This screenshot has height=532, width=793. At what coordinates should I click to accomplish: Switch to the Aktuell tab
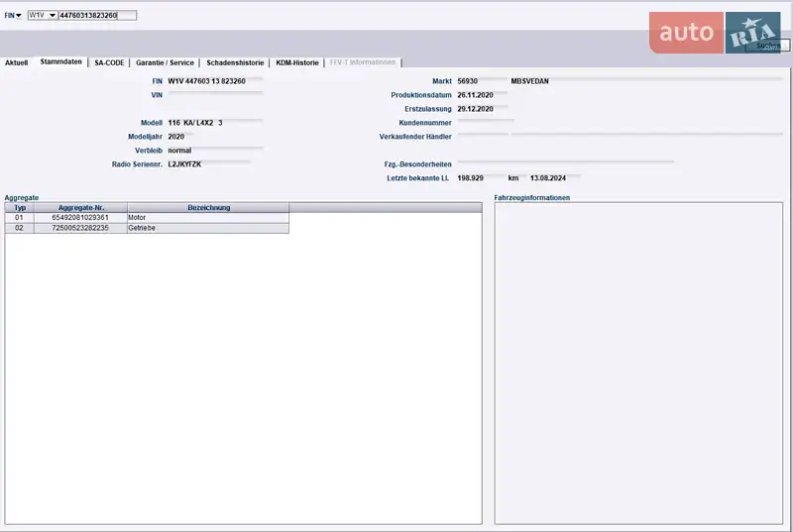point(17,62)
